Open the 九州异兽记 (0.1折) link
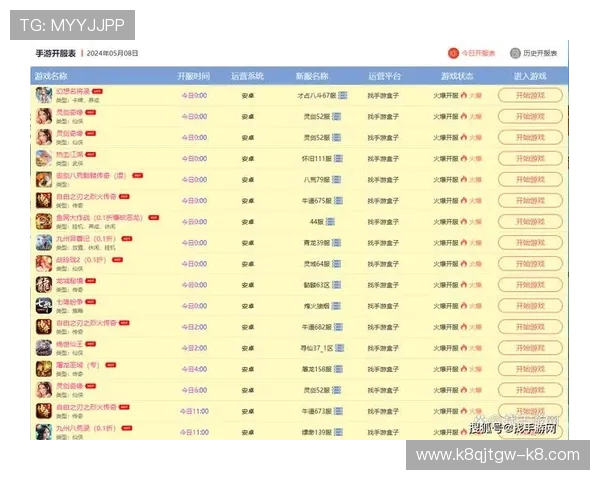Screen dimensions: 600x480 tap(86, 238)
